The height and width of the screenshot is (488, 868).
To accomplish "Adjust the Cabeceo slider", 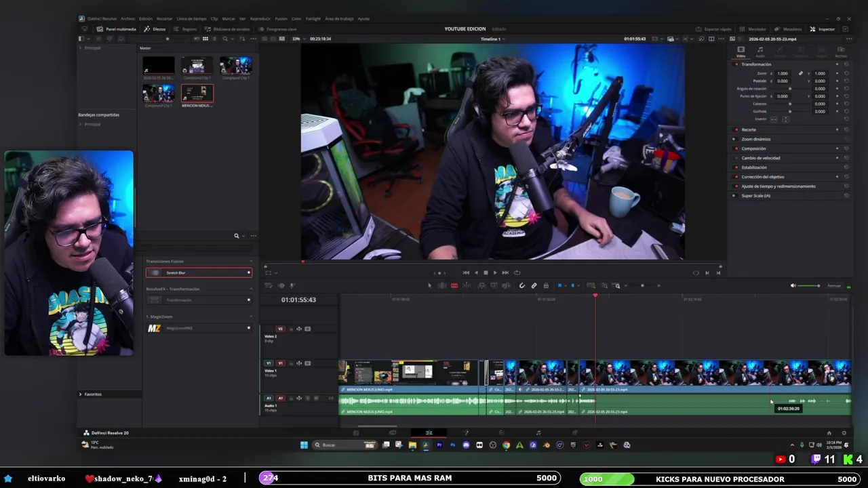I will tap(789, 104).
